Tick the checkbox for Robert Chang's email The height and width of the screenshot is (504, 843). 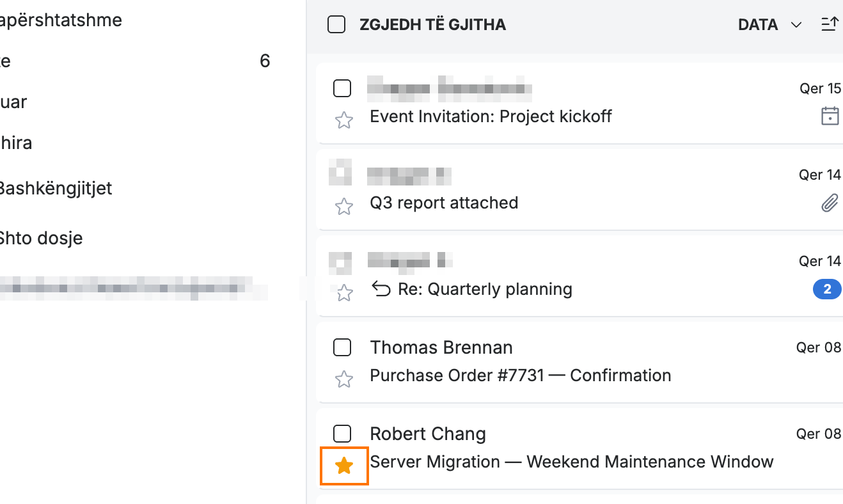point(342,434)
